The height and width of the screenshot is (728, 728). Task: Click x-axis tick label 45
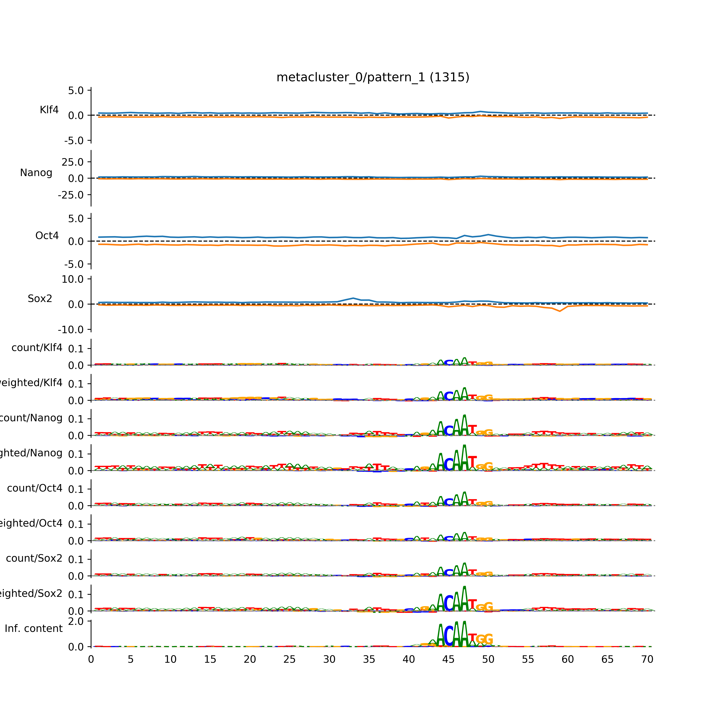point(448,659)
